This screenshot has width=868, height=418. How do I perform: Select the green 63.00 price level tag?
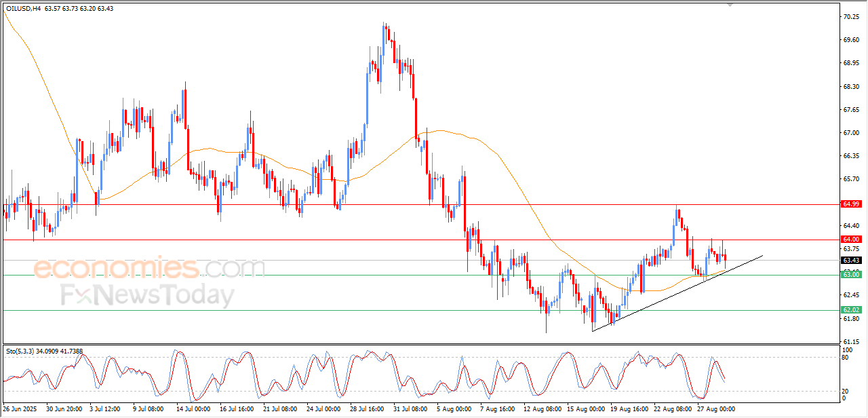point(850,274)
